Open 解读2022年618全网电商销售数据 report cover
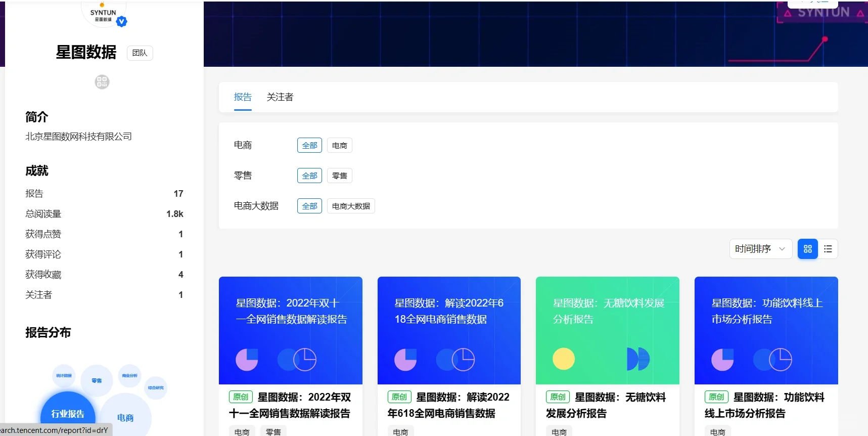Screen dimensions: 868x436 [449, 330]
